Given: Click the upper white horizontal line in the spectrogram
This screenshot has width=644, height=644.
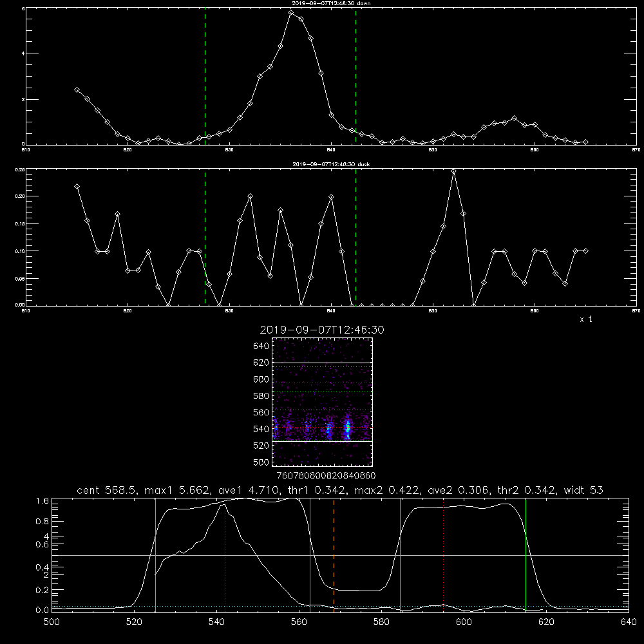Looking at the screenshot, I should [323, 363].
